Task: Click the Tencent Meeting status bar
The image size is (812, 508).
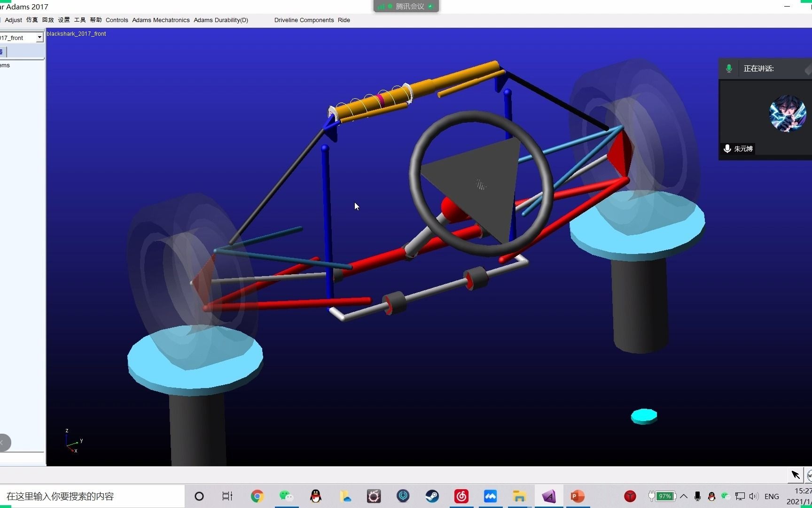Action: [x=406, y=6]
